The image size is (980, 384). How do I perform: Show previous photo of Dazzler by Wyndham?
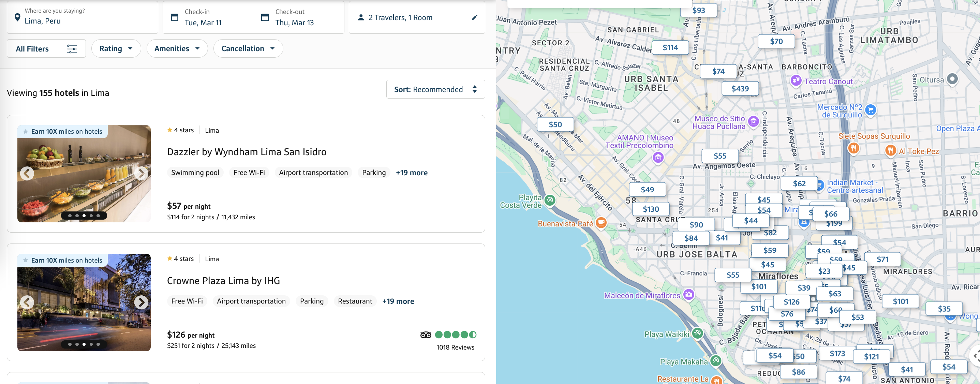27,174
